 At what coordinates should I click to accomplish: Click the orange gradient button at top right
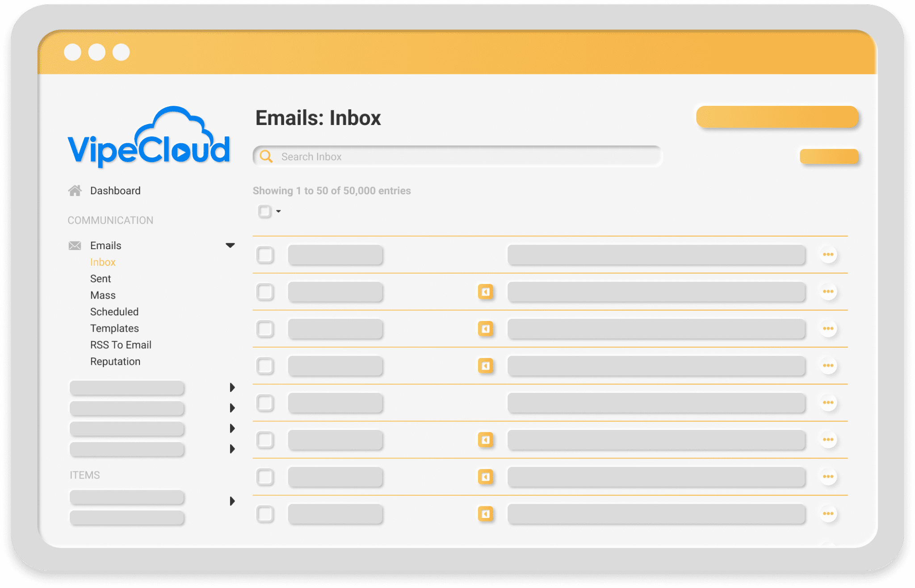[x=776, y=117]
